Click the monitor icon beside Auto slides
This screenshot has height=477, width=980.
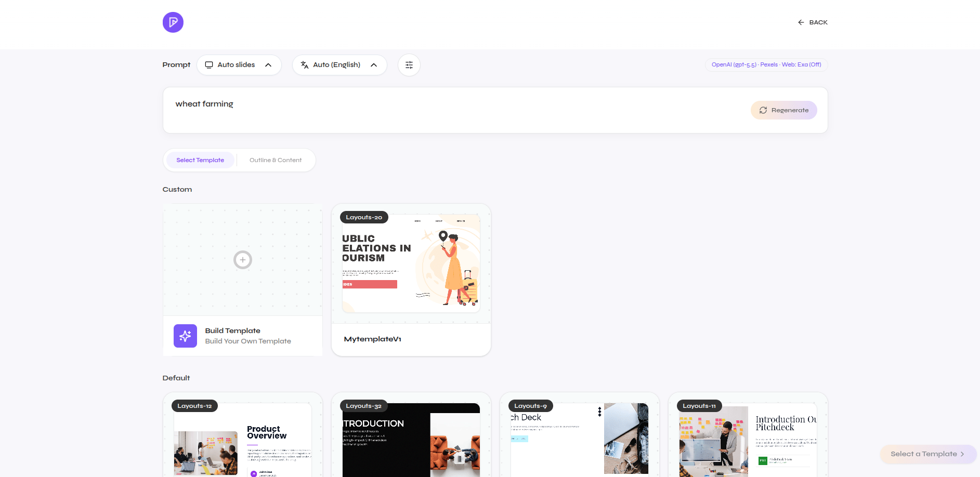pyautogui.click(x=209, y=65)
